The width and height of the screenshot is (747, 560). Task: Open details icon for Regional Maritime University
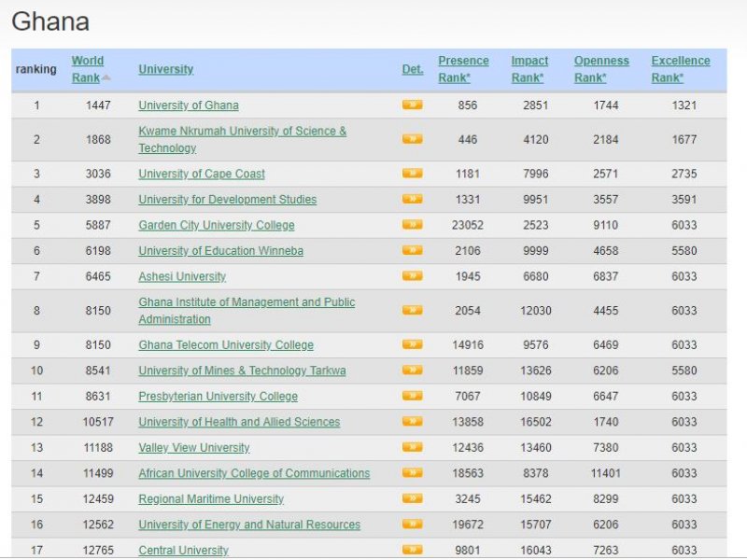pyautogui.click(x=412, y=499)
